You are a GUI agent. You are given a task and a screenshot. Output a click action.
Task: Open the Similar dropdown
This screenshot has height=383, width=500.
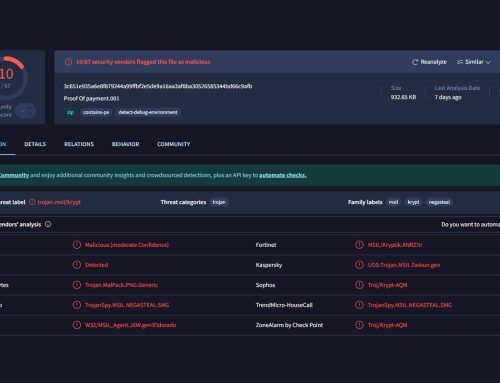(x=474, y=62)
